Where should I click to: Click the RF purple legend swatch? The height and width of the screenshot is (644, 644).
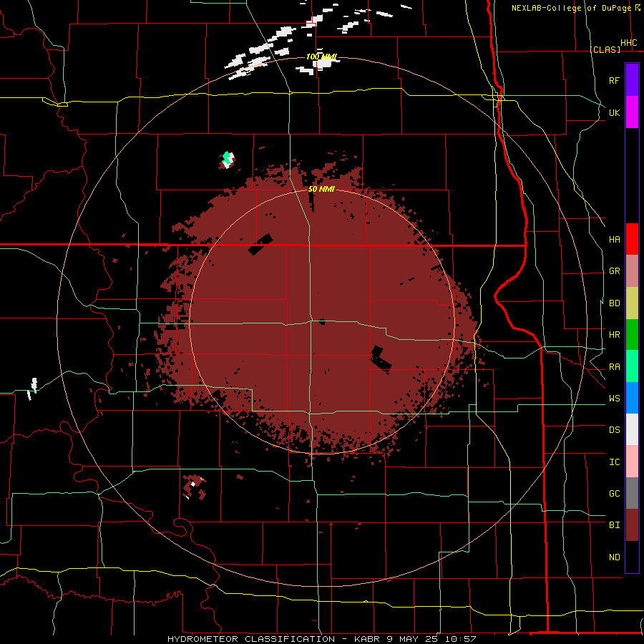[632, 80]
